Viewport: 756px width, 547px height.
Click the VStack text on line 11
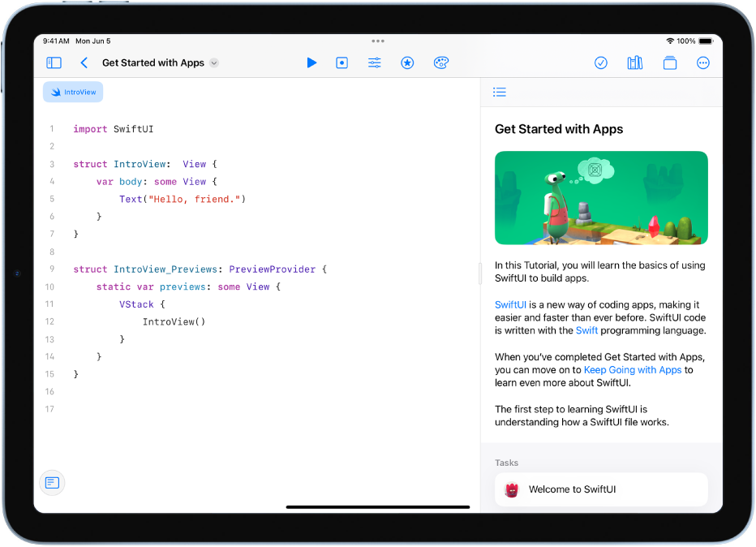click(x=136, y=304)
